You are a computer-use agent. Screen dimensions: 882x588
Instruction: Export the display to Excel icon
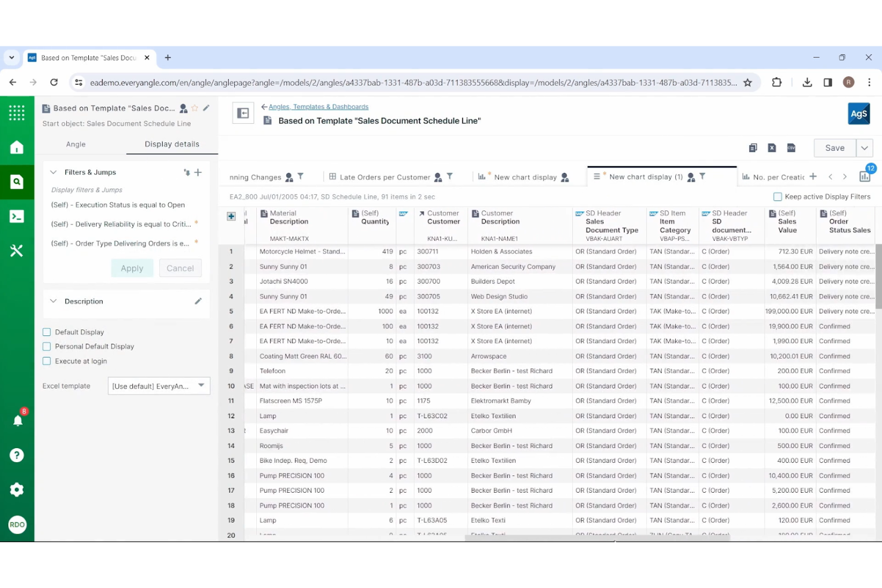(772, 148)
